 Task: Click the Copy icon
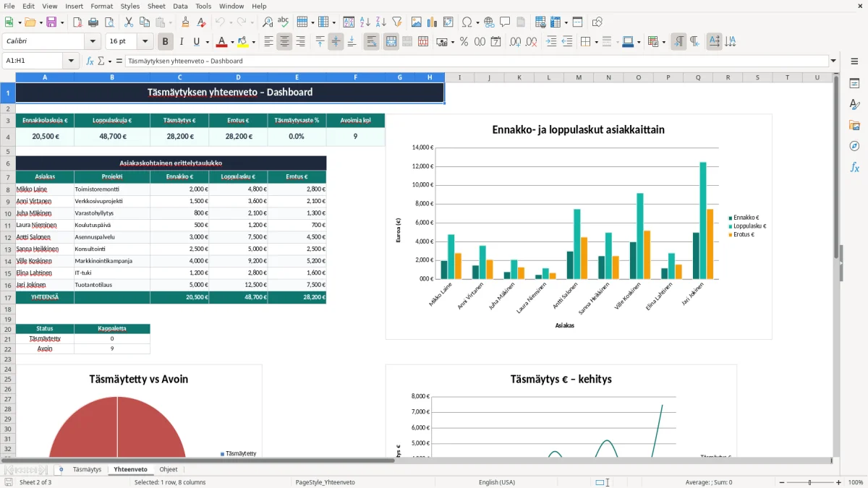[x=145, y=22]
